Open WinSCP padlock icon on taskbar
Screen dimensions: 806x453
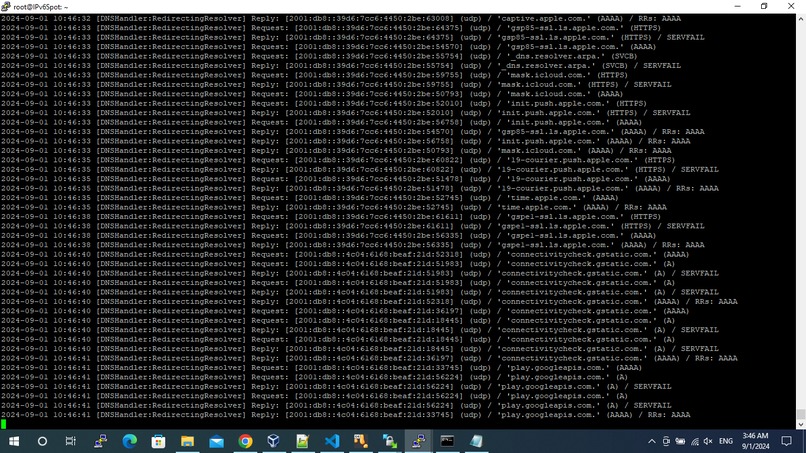coord(389,441)
